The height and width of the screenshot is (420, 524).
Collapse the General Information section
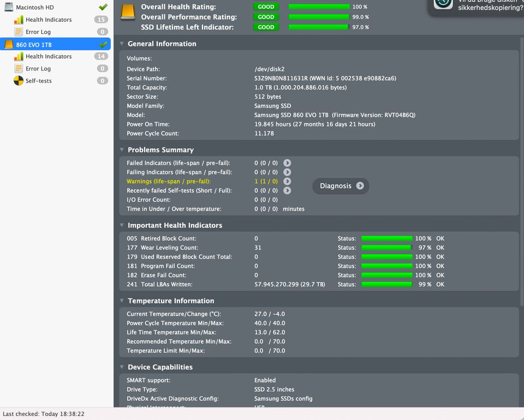[x=122, y=44]
